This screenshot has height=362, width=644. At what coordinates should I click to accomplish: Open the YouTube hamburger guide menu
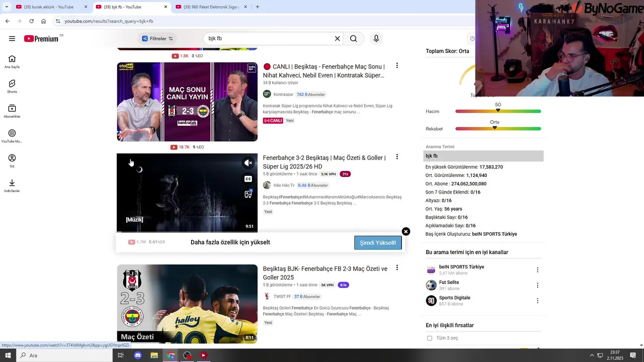point(12,39)
